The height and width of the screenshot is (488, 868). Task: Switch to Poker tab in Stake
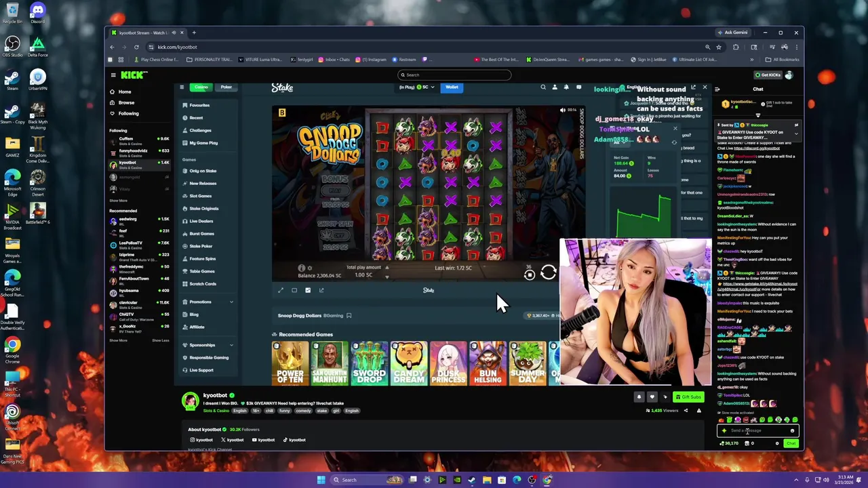coord(226,87)
